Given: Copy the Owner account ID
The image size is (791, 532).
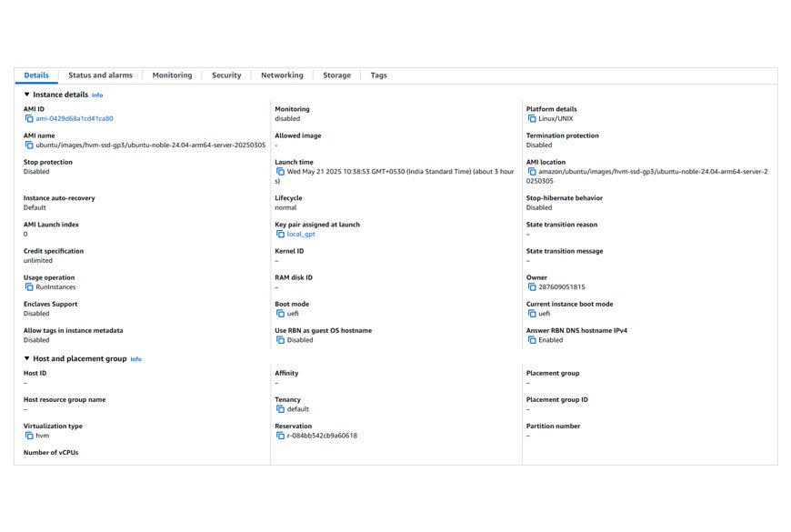Looking at the screenshot, I should (x=532, y=287).
